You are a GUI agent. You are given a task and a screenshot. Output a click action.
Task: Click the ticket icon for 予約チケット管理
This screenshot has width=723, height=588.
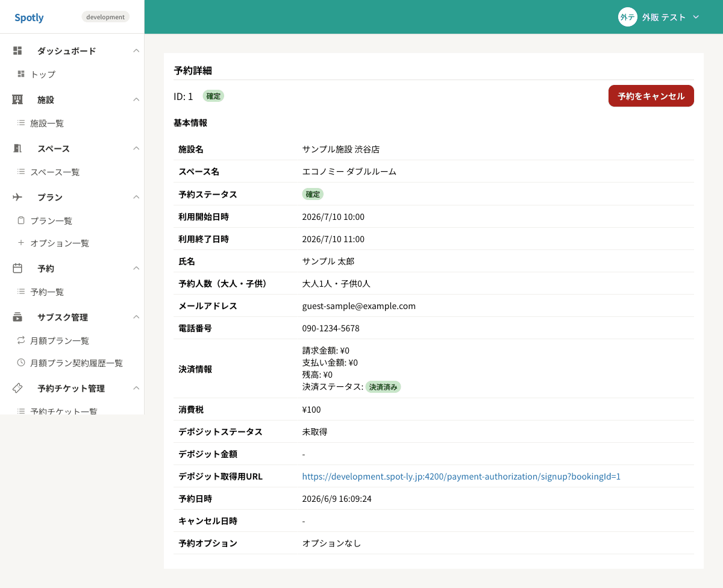pos(17,388)
